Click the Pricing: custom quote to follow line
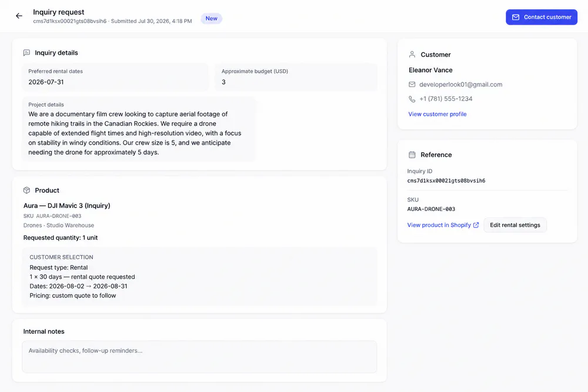 coord(73,296)
